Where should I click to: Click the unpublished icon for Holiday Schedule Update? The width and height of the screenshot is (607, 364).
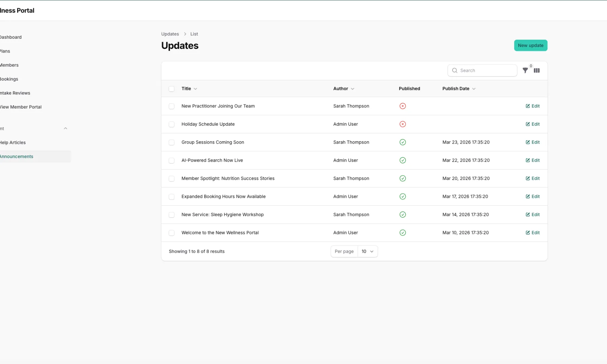(x=402, y=124)
